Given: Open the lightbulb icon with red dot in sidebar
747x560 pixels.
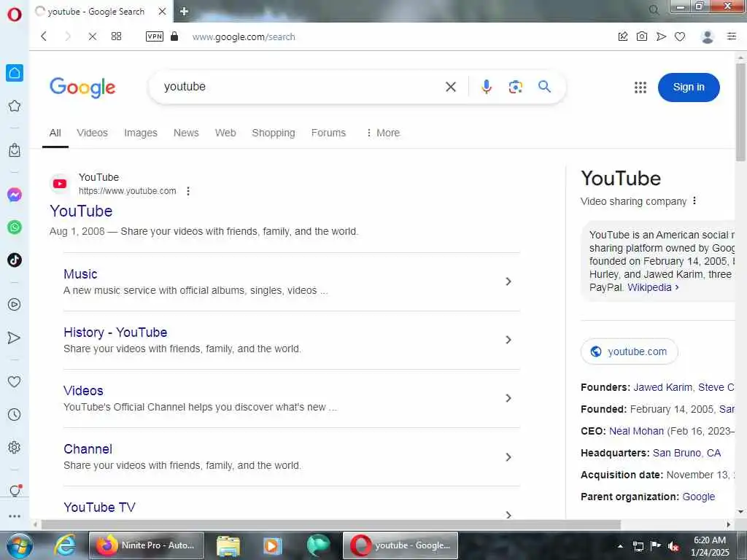Looking at the screenshot, I should point(15,491).
